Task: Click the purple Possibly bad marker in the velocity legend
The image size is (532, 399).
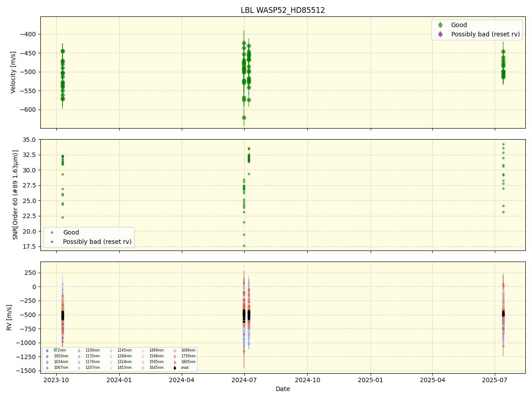Action: [440, 34]
